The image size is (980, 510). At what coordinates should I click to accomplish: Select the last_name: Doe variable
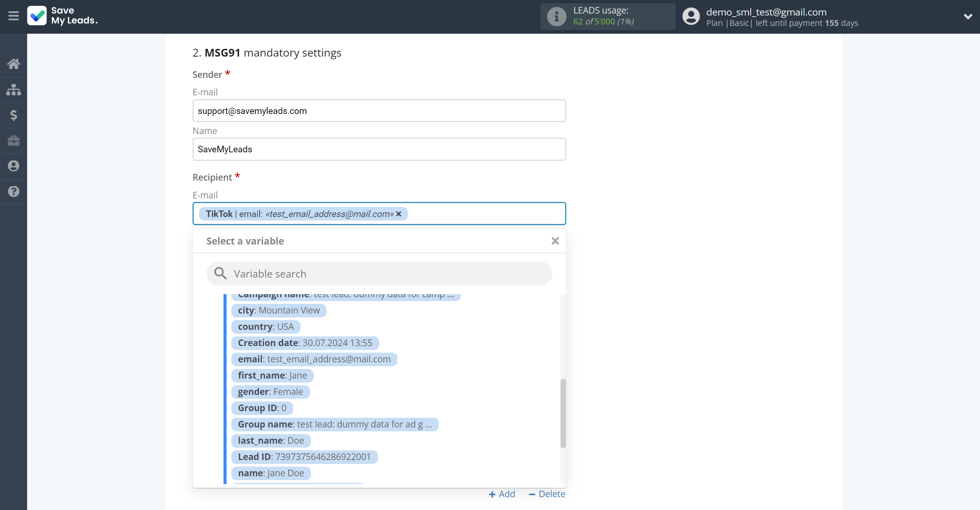[271, 441]
